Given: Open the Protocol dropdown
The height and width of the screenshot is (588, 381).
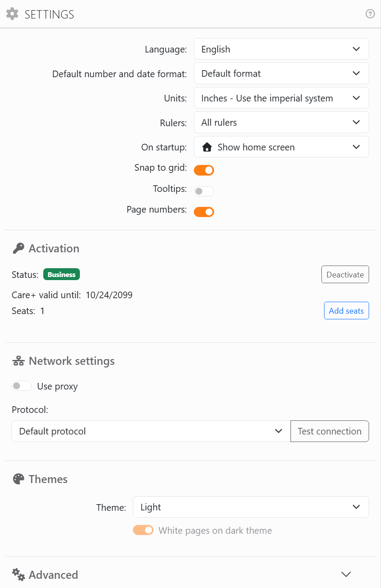Looking at the screenshot, I should 151,431.
